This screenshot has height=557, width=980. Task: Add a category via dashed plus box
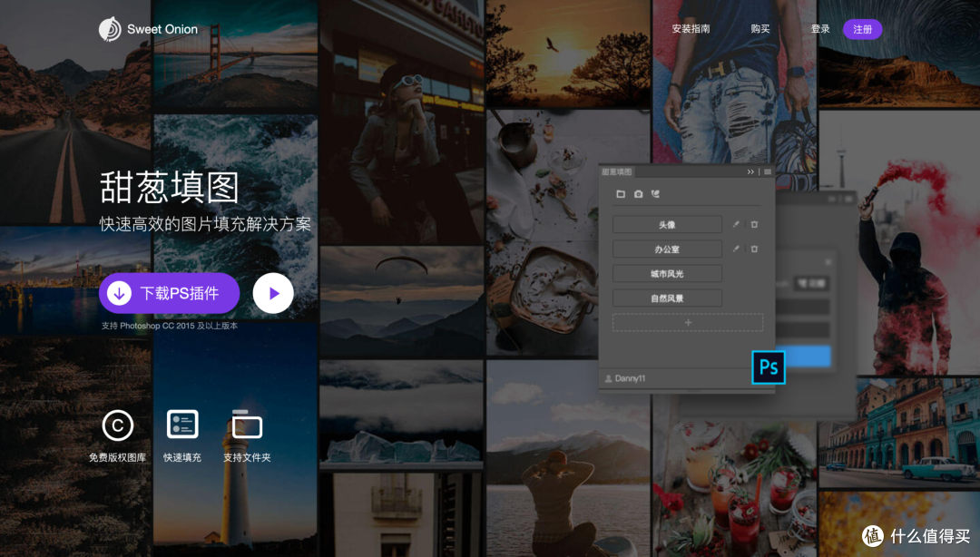[687, 322]
